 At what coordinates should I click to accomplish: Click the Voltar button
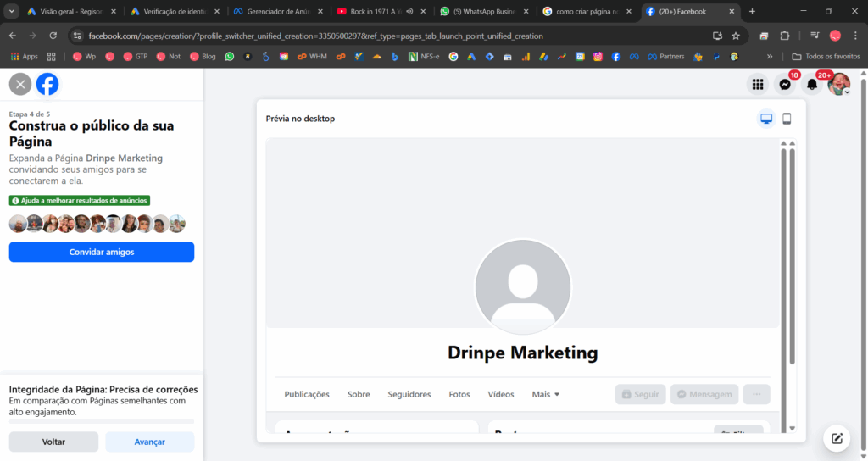pyautogui.click(x=53, y=442)
